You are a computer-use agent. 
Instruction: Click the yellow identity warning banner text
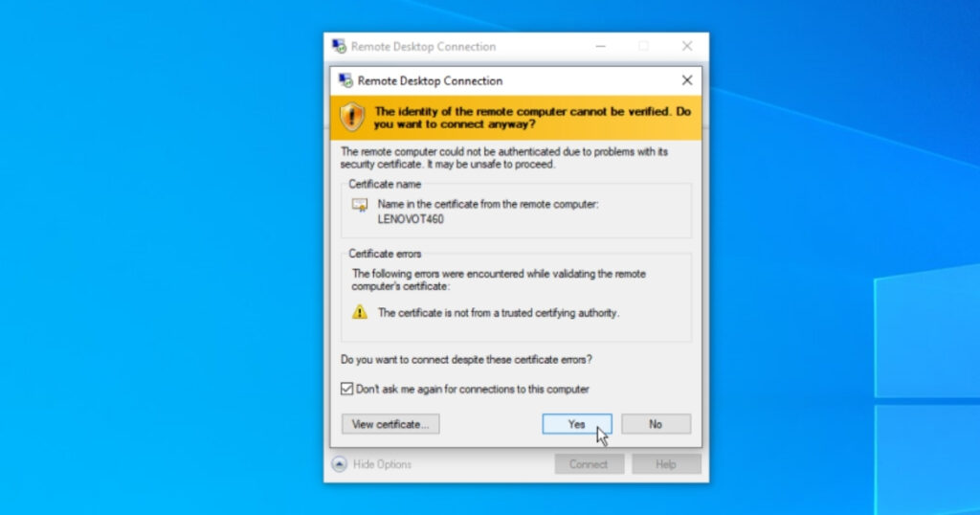pos(531,117)
